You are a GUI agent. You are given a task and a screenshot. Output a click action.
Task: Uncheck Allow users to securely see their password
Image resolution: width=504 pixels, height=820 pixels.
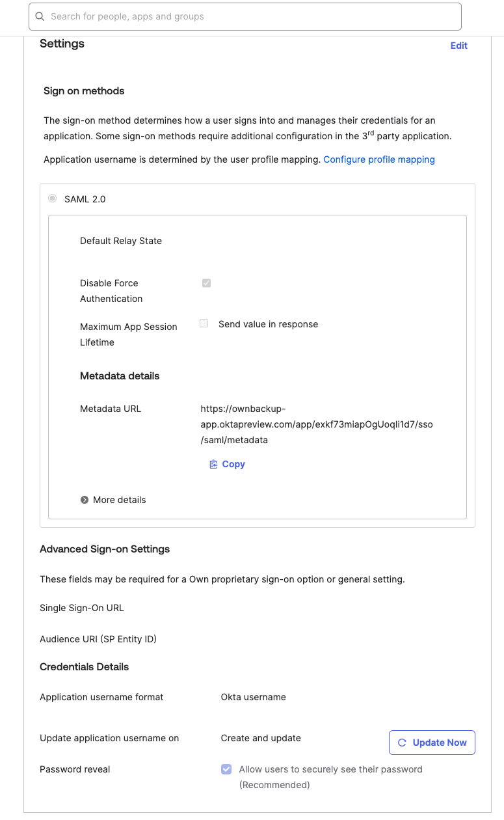point(226,769)
